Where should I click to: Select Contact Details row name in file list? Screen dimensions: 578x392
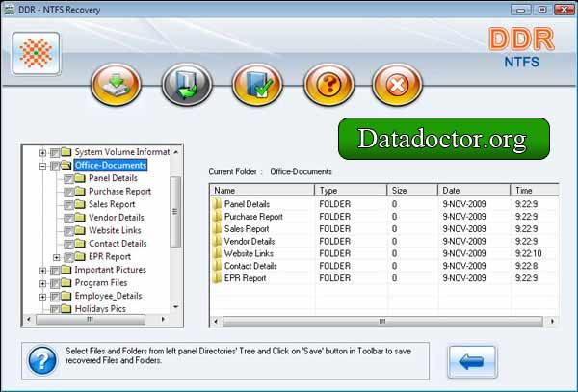tap(250, 266)
